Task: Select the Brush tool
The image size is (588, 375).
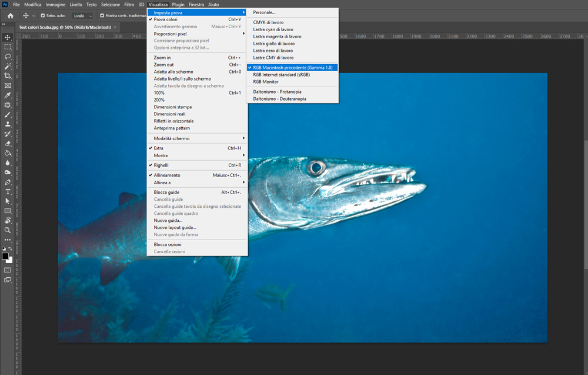Action: [x=8, y=115]
